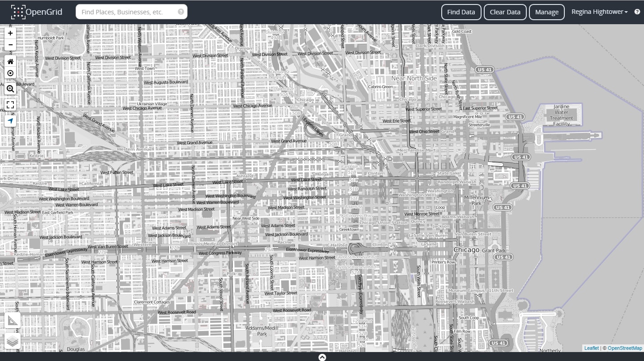This screenshot has height=361, width=644.
Task: Open the help icon next to user name
Action: pos(637,12)
